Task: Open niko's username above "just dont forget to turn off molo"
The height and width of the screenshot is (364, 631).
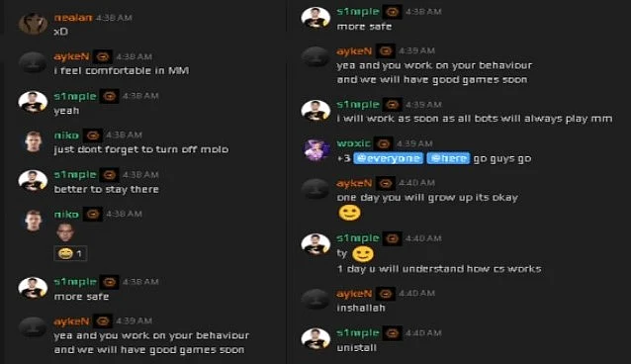Action: (66, 136)
